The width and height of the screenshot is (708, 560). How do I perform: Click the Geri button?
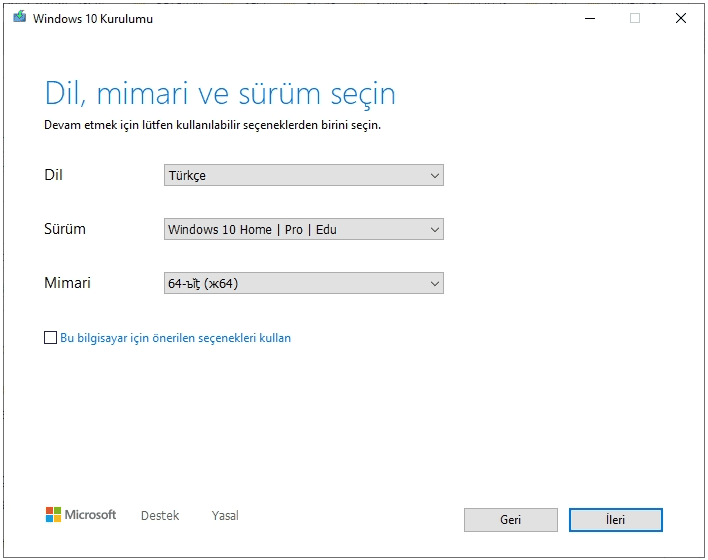(511, 520)
